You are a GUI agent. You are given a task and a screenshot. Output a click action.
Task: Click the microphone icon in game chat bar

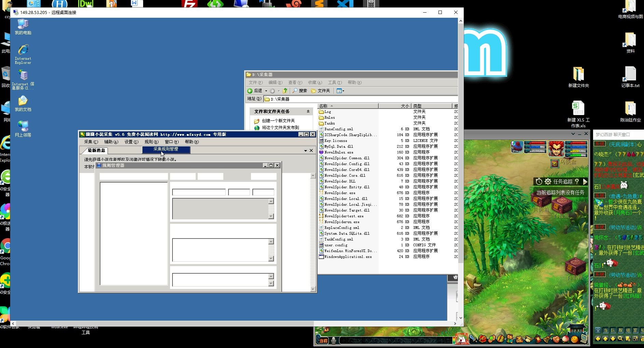click(334, 340)
